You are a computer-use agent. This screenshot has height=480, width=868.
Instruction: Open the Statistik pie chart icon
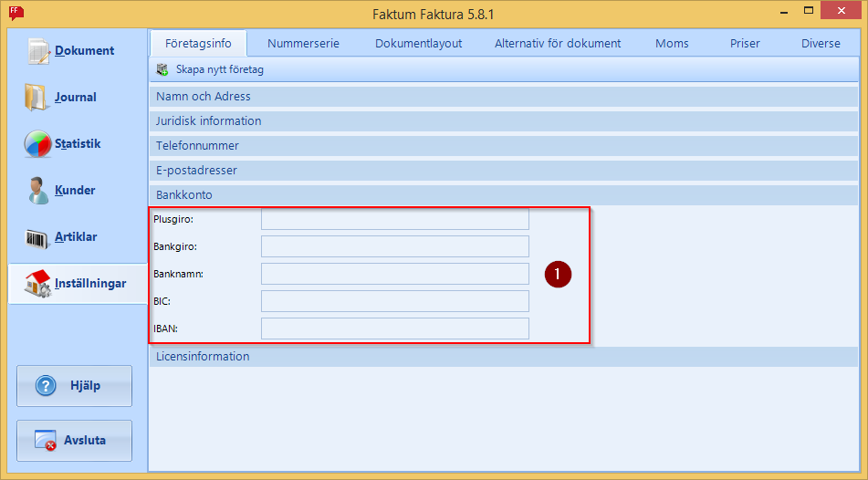click(37, 144)
